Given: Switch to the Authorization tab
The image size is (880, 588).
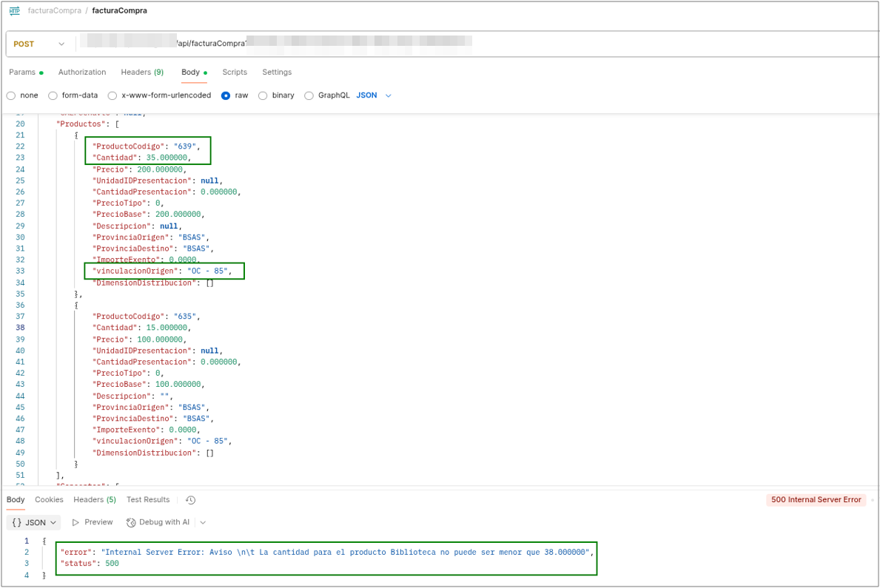Looking at the screenshot, I should [x=82, y=72].
